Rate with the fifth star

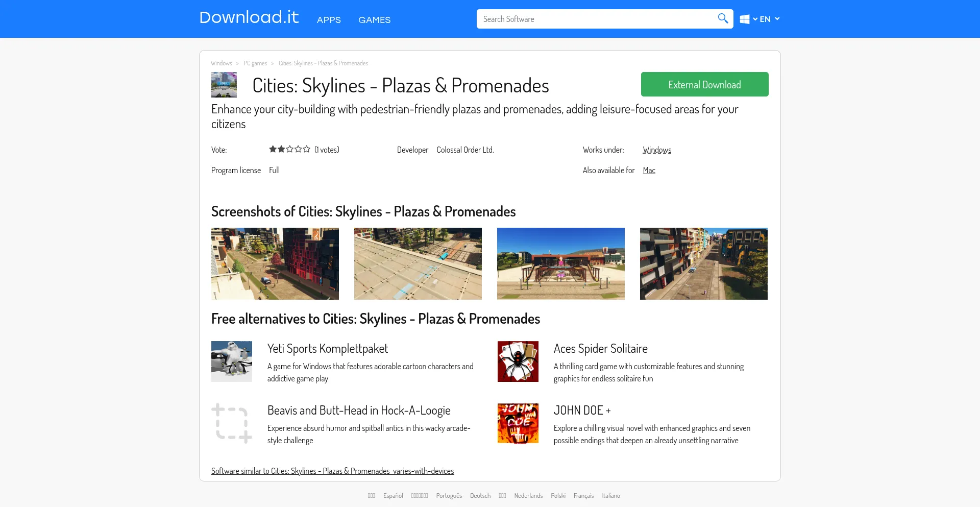[x=307, y=150]
